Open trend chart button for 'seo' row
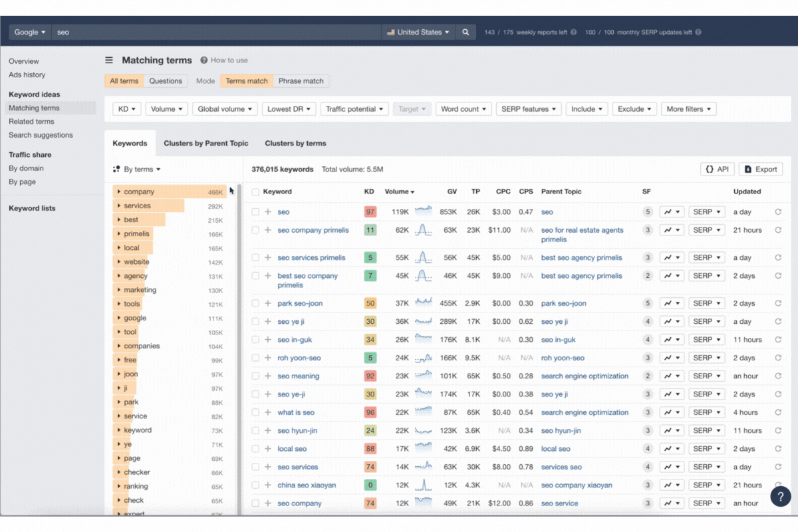Image resolution: width=798 pixels, height=532 pixels. click(x=672, y=212)
